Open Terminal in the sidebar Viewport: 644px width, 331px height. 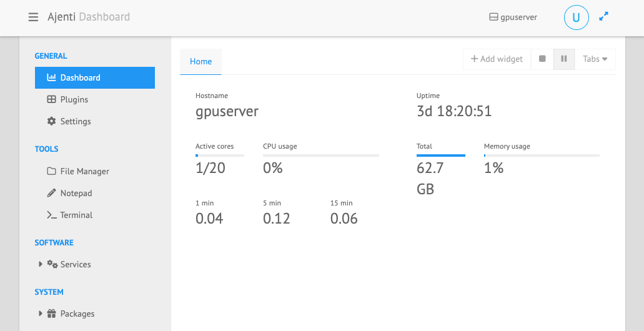click(x=95, y=215)
